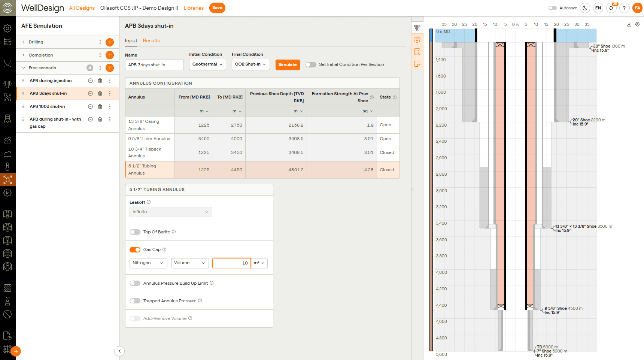Toggle Autosave switch
The width and height of the screenshot is (644, 360).
[x=553, y=8]
